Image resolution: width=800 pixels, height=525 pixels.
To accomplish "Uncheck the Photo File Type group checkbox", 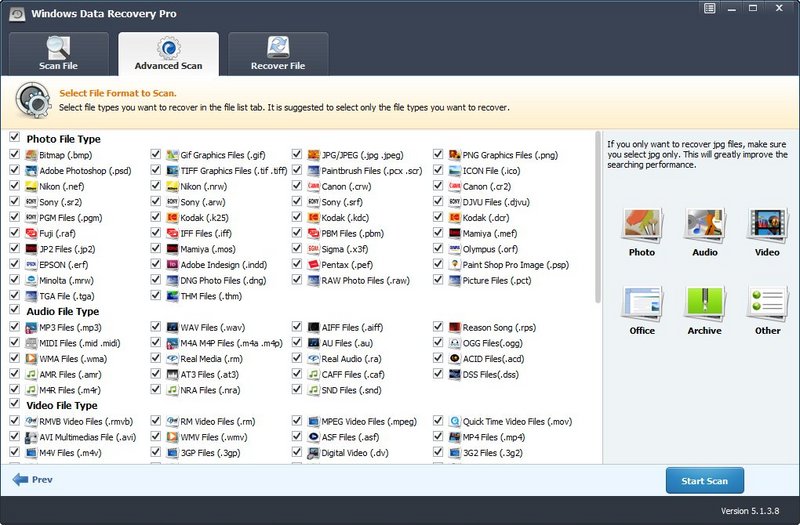I will click(14, 137).
